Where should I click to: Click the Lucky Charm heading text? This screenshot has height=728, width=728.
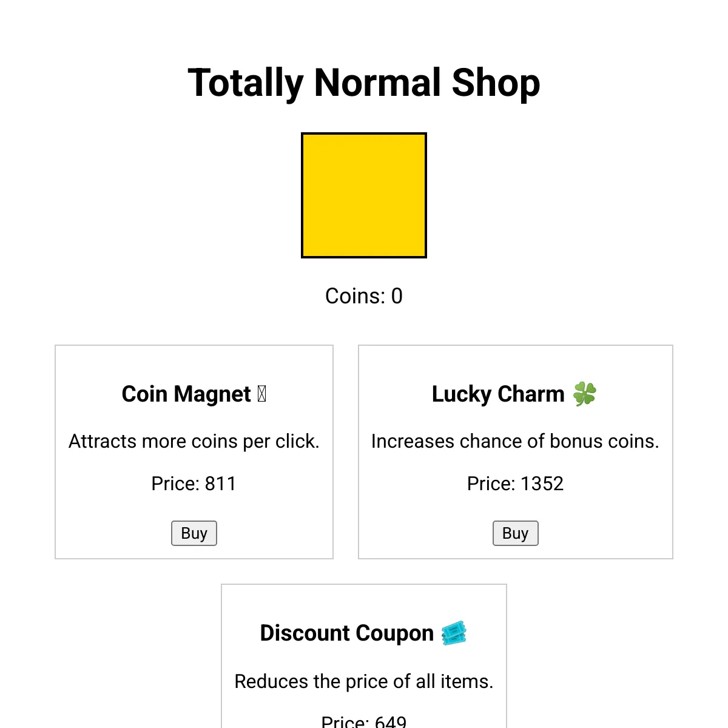click(x=498, y=394)
